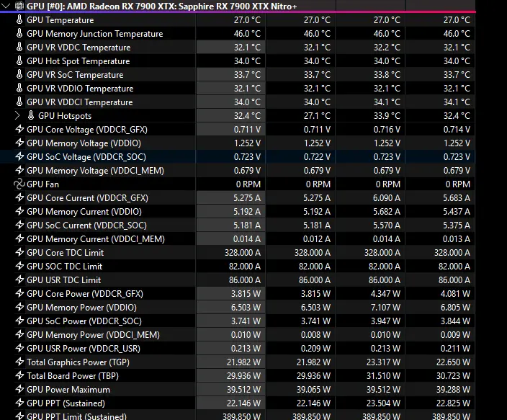Click the 4.081 W average core power
This screenshot has width=507, height=420.
(x=441, y=293)
